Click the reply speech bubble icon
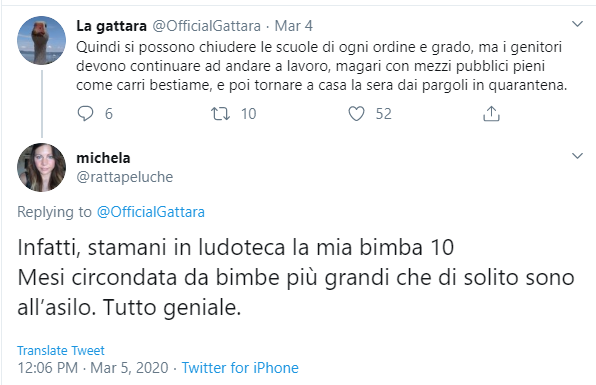The image size is (596, 385). 85,114
